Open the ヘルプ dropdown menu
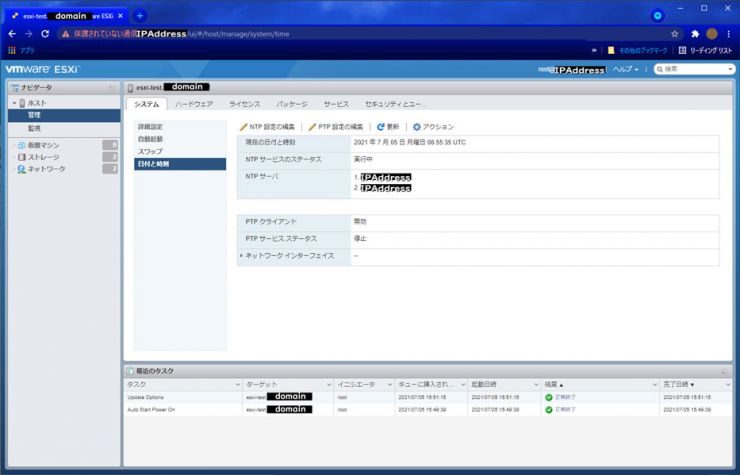The width and height of the screenshot is (740, 475). point(625,69)
